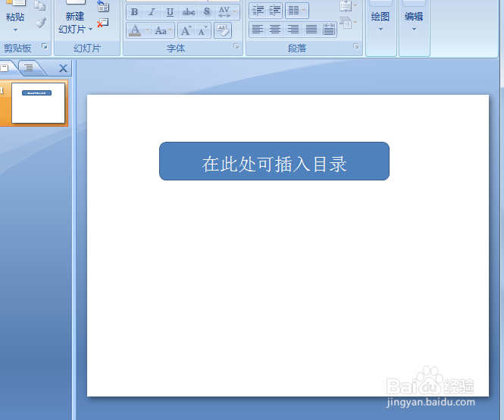The height and width of the screenshot is (420, 504).
Task: Open Convert to SmartArt dropdown
Action: [349, 23]
